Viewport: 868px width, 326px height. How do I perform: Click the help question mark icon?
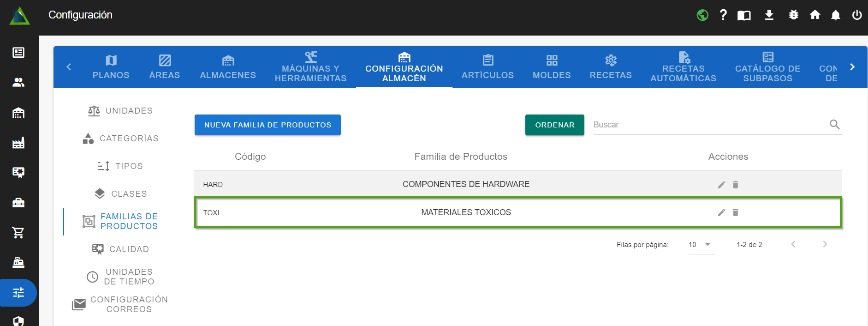coord(723,15)
